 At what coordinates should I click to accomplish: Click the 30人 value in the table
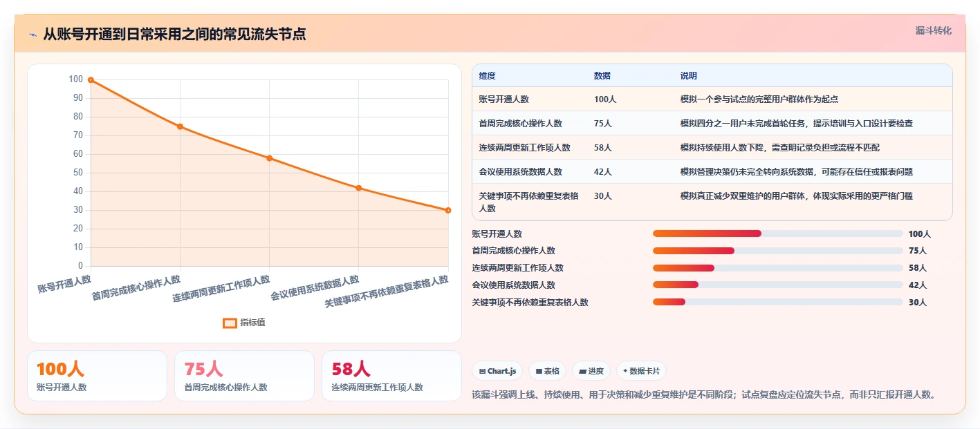[602, 196]
